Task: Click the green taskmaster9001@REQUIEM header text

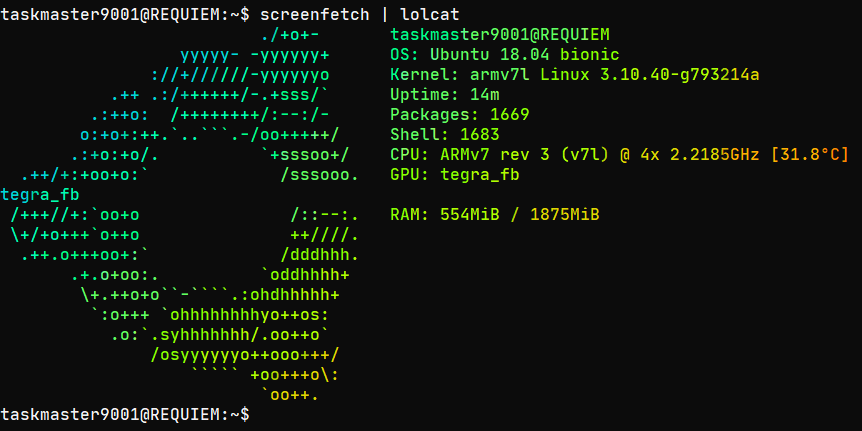Action: pyautogui.click(x=500, y=35)
